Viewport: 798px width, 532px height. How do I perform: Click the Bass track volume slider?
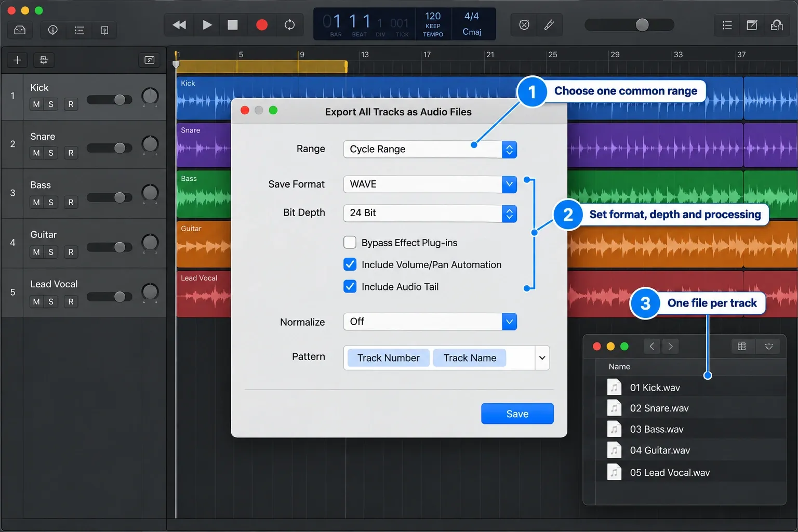pos(109,197)
